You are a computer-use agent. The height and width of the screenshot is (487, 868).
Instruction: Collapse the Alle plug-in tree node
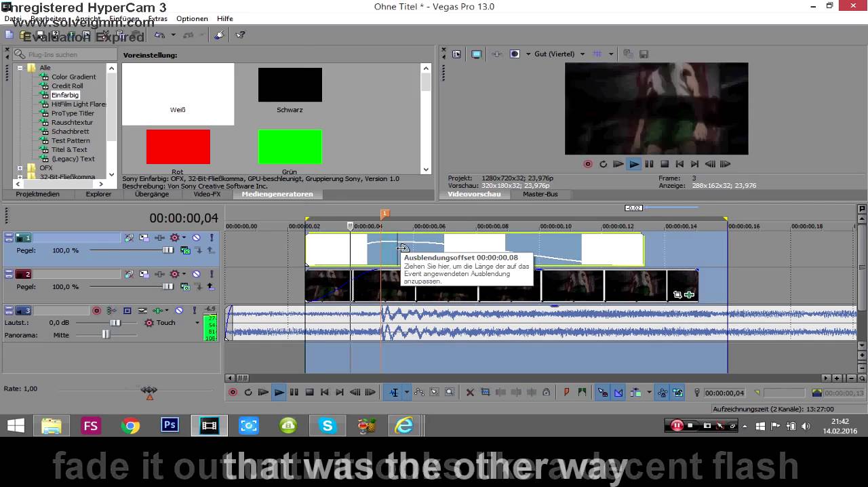[x=20, y=68]
